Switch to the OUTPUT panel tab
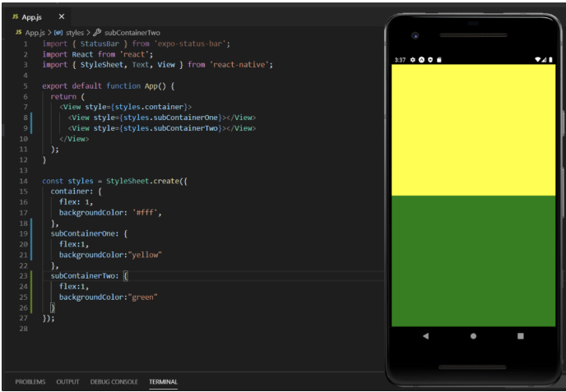Screen dimensions: 566x392 pyautogui.click(x=67, y=382)
